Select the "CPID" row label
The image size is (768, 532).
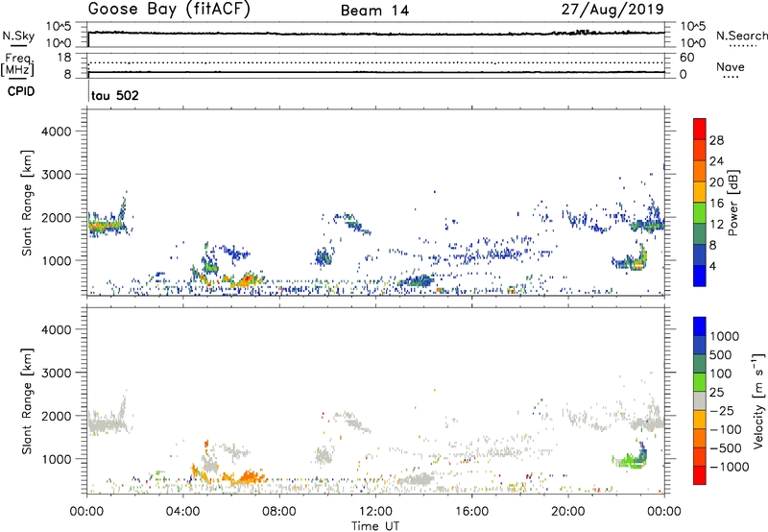point(21,91)
